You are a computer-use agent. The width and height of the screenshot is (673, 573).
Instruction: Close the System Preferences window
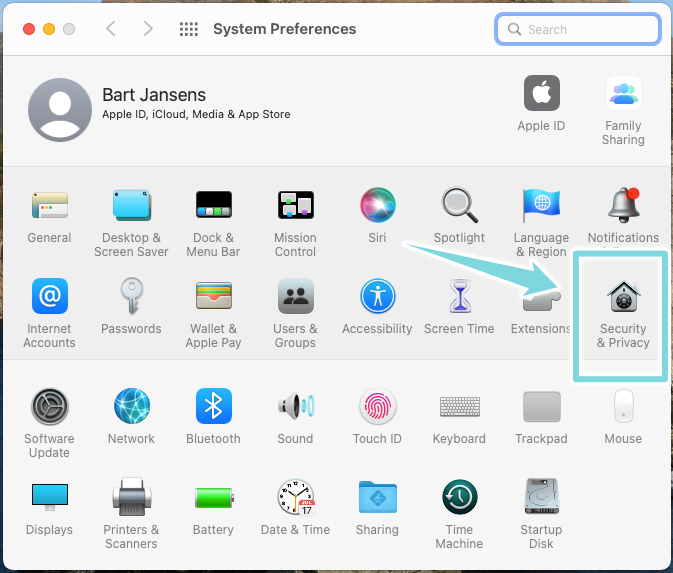point(29,29)
